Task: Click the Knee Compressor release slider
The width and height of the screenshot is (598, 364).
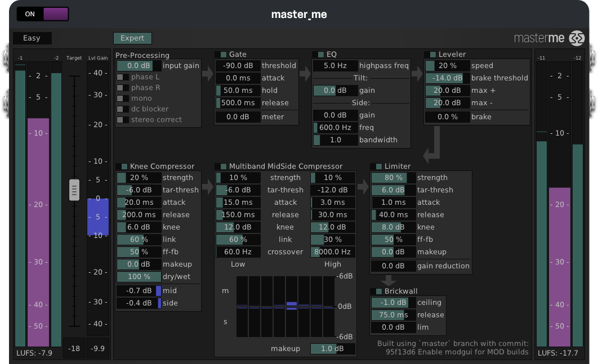Action: point(139,214)
